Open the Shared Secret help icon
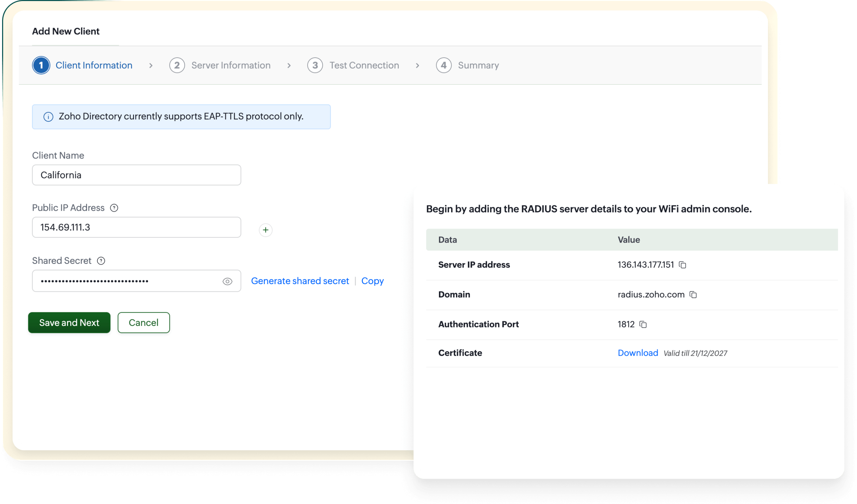Screen dimensions: 857x504 (x=101, y=261)
